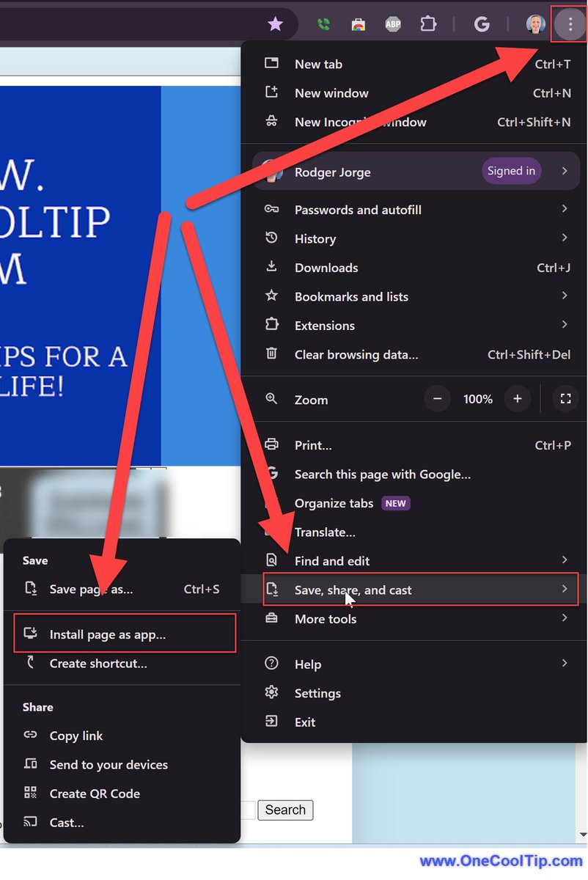Choose Search this page with Google
The width and height of the screenshot is (588, 880).
(x=414, y=474)
